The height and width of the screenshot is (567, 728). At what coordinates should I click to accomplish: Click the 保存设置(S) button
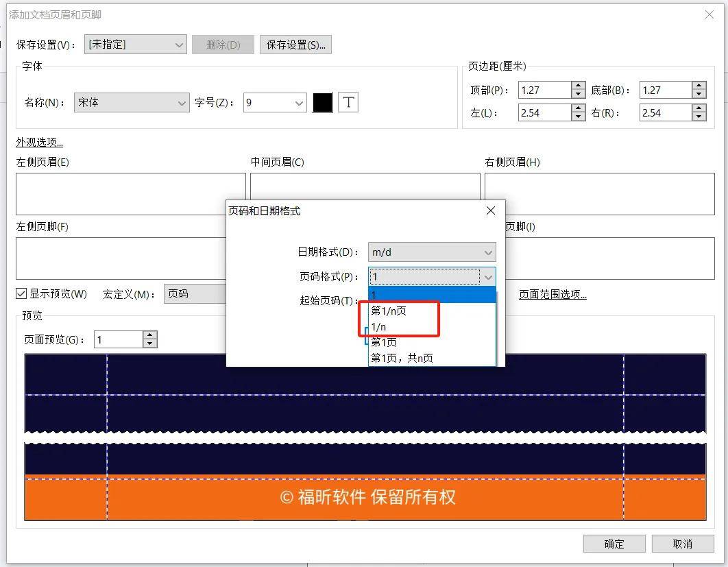coord(295,44)
